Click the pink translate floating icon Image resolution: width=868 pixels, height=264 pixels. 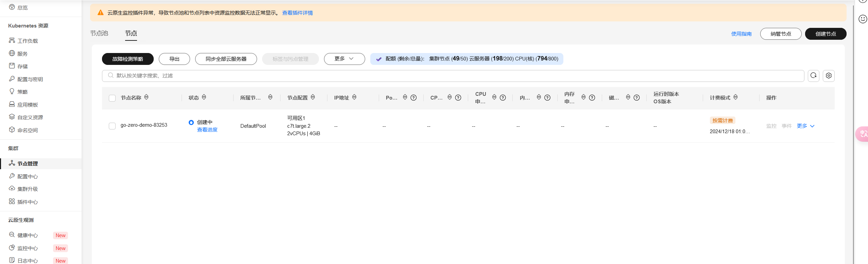pyautogui.click(x=862, y=134)
